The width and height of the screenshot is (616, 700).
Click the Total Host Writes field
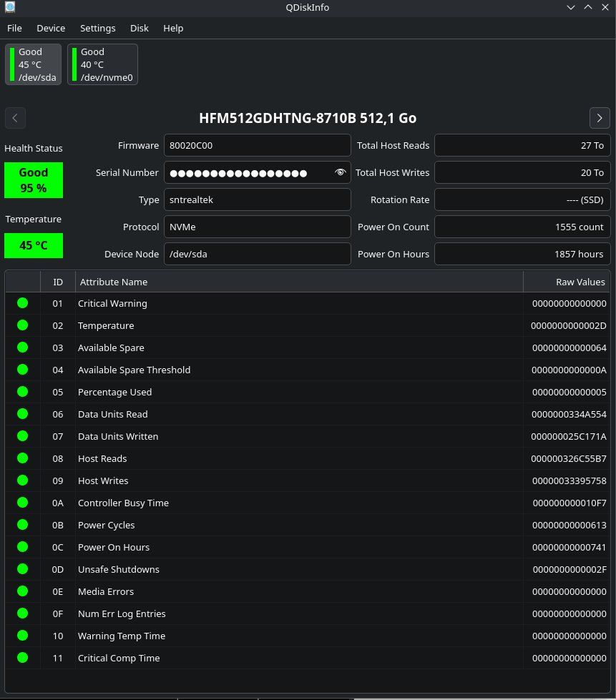point(522,172)
